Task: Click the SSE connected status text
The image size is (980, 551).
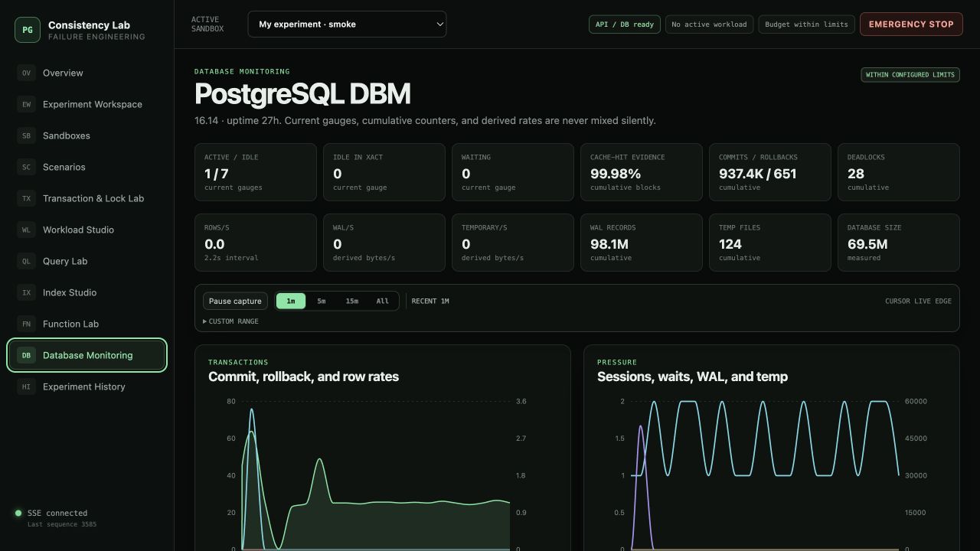Action: pyautogui.click(x=57, y=513)
